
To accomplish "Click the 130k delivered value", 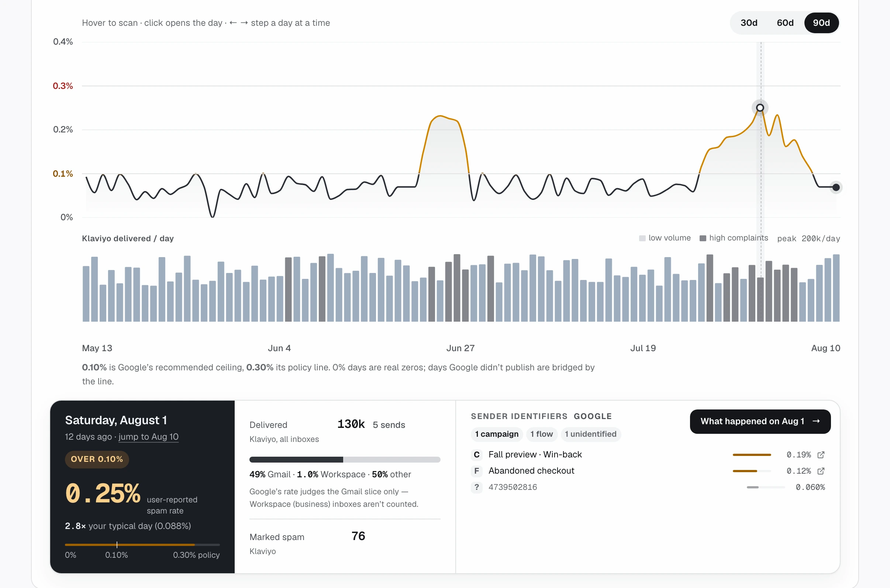I will pyautogui.click(x=351, y=424).
